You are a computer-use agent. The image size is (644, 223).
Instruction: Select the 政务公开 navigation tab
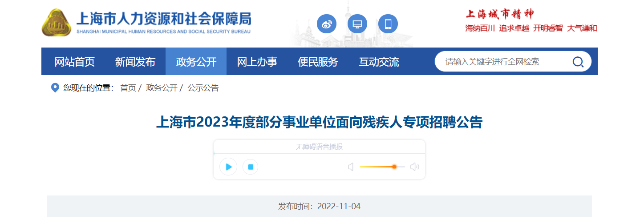196,62
